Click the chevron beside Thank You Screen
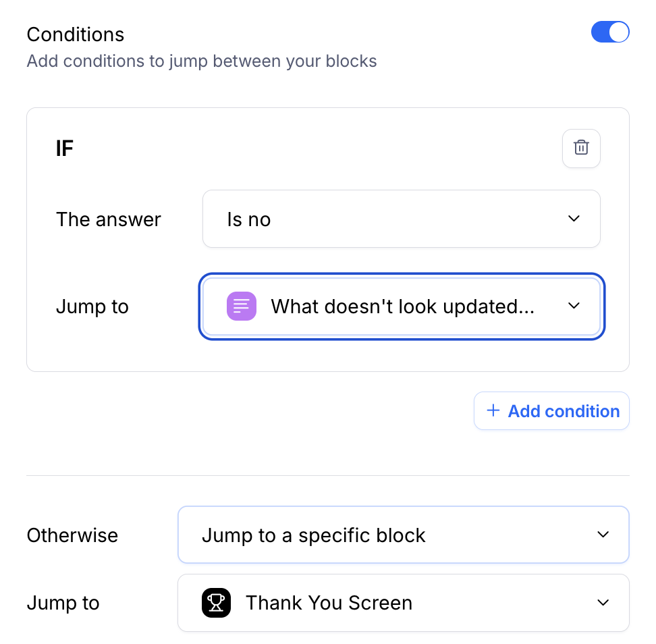656x644 pixels. click(603, 602)
